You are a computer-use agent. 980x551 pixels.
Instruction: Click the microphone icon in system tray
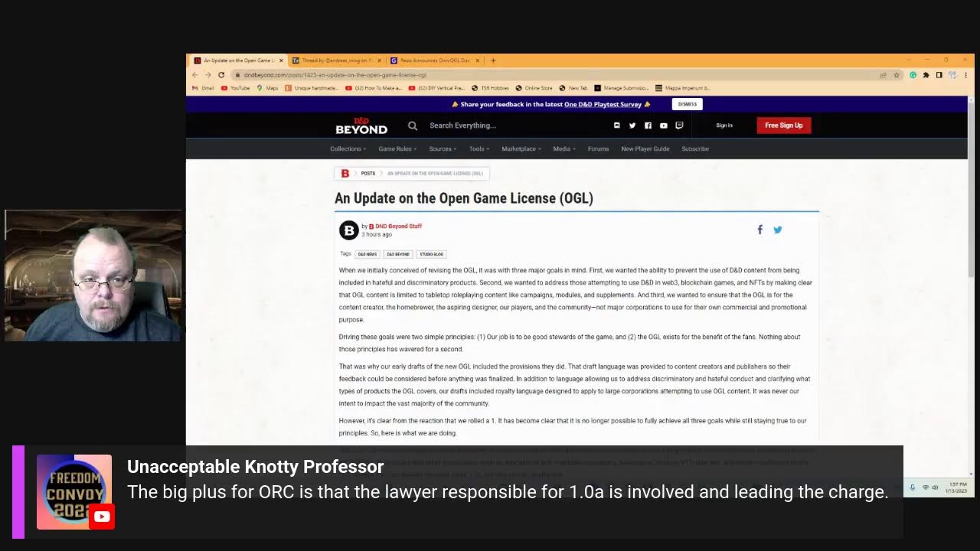[x=912, y=487]
